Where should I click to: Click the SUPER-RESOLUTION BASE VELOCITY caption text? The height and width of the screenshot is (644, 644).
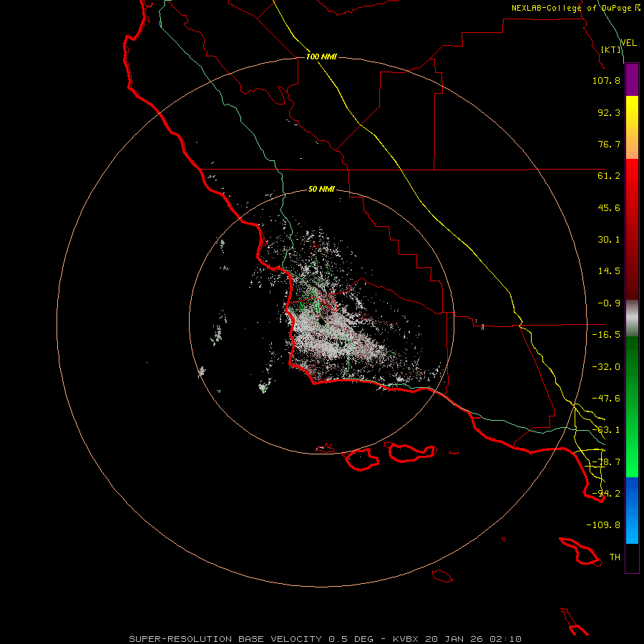225,639
